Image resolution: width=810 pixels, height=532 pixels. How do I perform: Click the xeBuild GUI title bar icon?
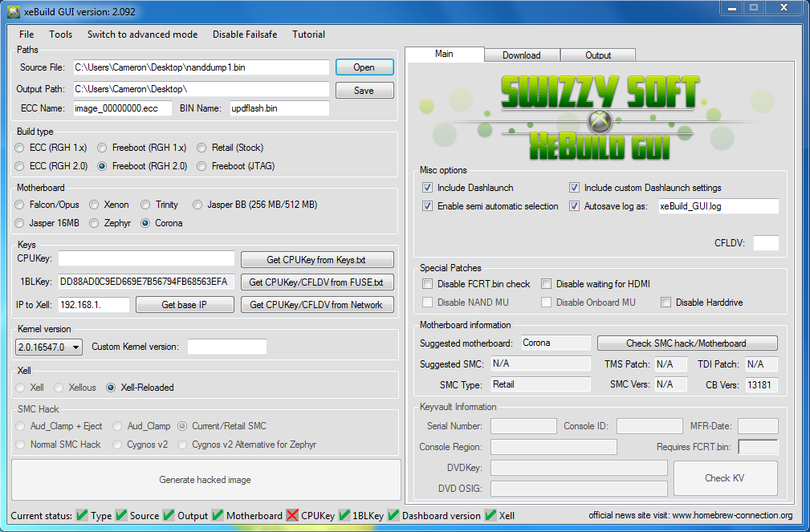[14, 11]
